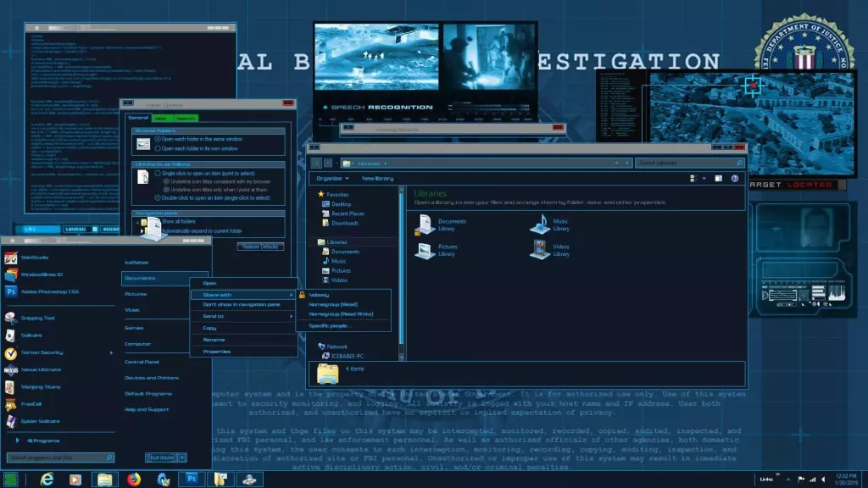This screenshot has width=868, height=488.
Task: Click the Help question mark in Explorer toolbar
Action: [x=734, y=178]
